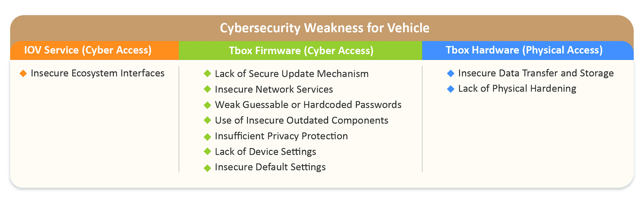Select the blue diamond next to Lack of Physical Hardening
Screen dimensions: 644x207
[450, 89]
